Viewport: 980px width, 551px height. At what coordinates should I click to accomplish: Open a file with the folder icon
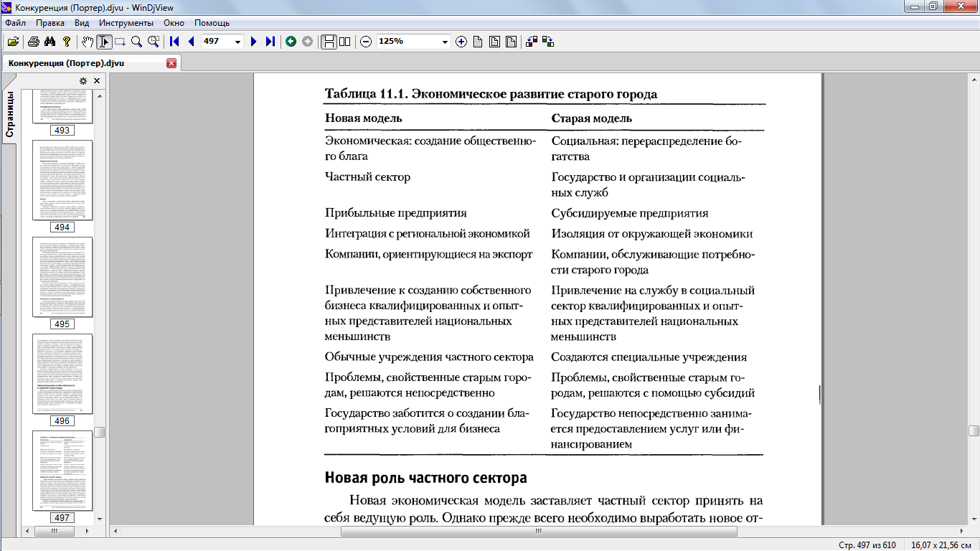[13, 42]
